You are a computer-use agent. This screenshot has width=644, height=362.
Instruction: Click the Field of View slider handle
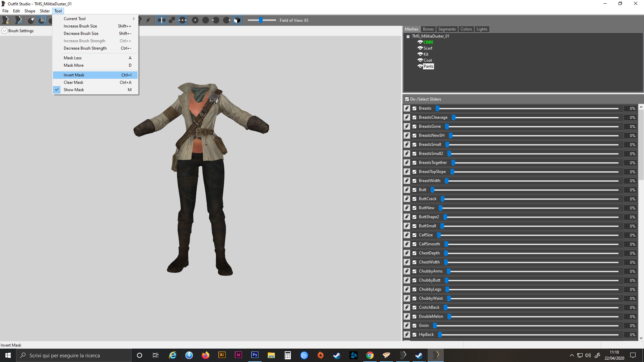[x=261, y=20]
